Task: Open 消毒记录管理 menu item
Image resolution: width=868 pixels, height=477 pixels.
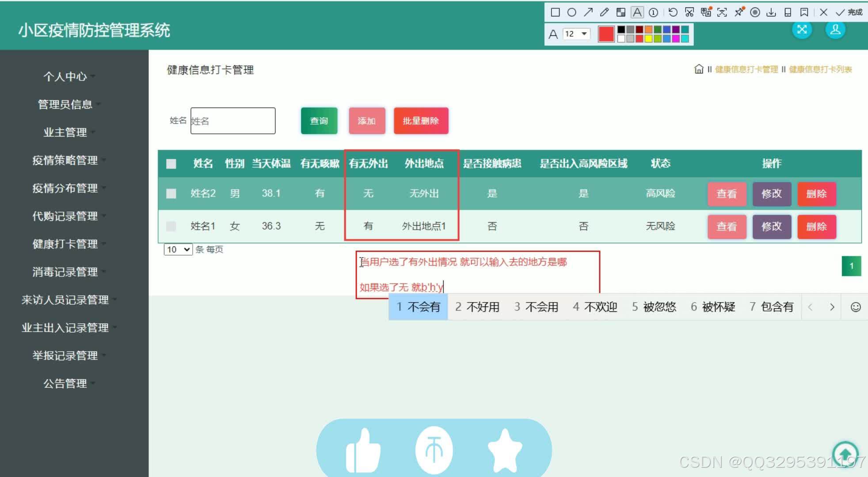Action: 65,272
